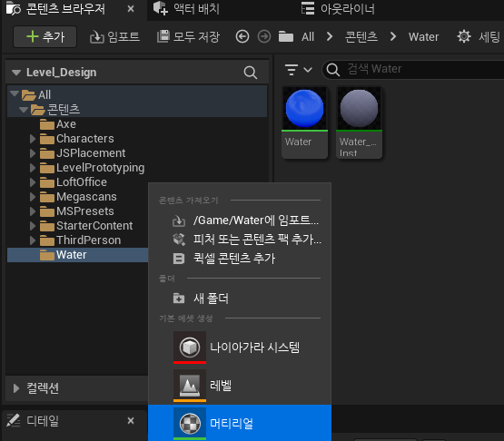Choose 퀵셀 콘텐츠 추가 menu item
This screenshot has height=441, width=504.
coord(240,259)
